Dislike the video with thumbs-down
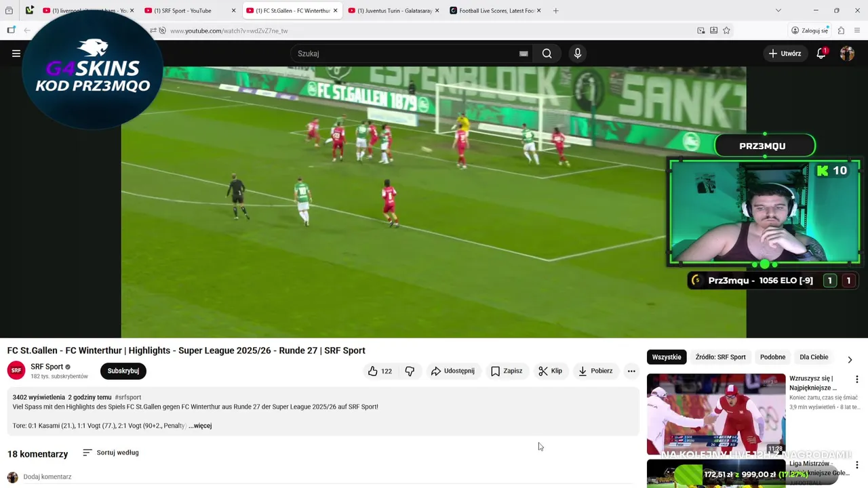Screen dimensions: 868x488 (410, 371)
